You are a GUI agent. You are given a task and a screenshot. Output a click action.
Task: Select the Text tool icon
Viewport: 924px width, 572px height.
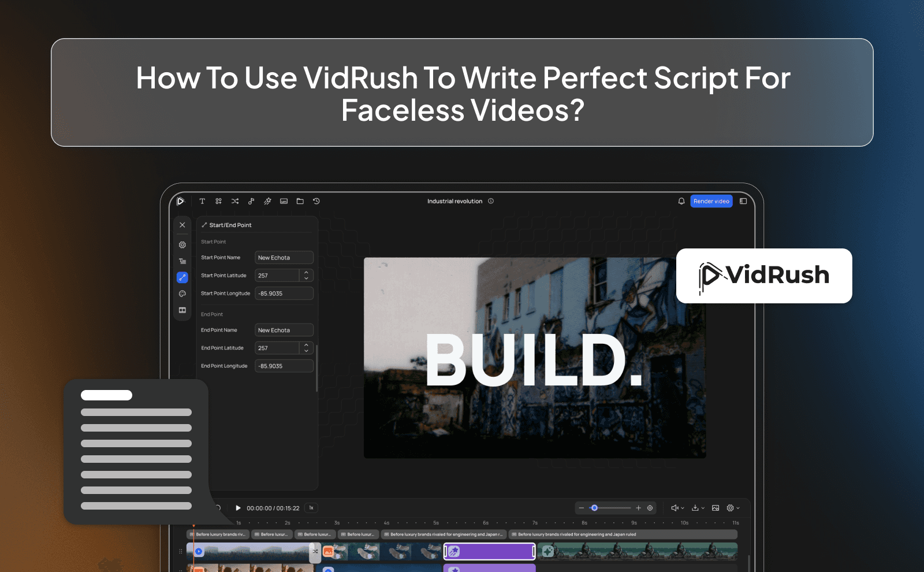(x=202, y=201)
